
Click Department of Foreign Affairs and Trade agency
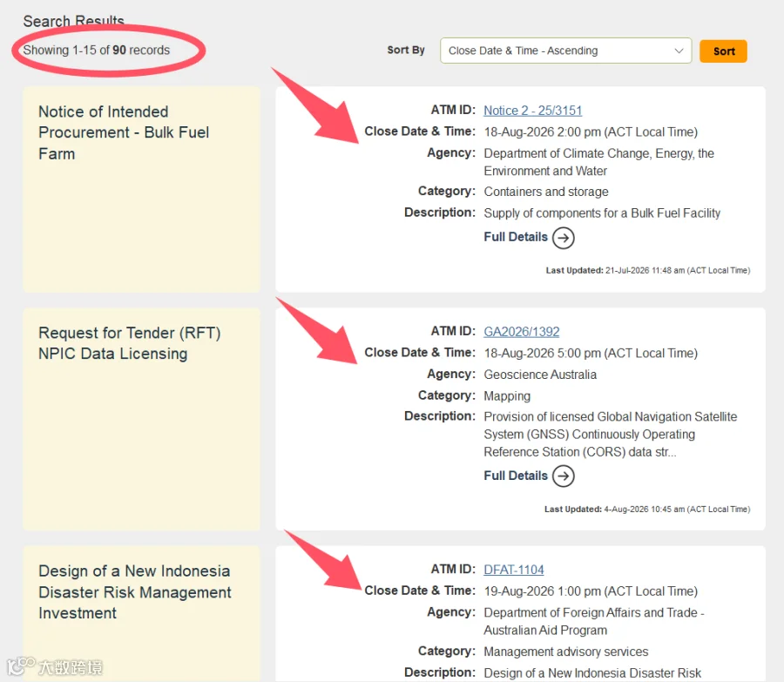pyautogui.click(x=594, y=621)
